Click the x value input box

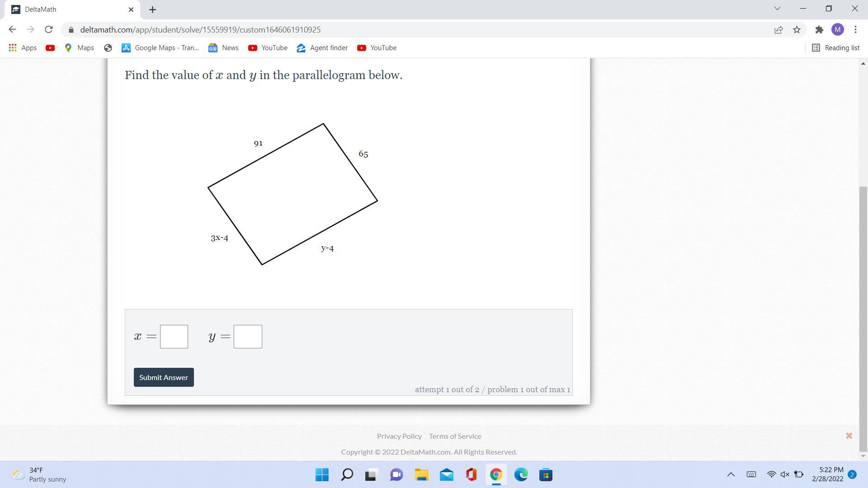pyautogui.click(x=174, y=337)
